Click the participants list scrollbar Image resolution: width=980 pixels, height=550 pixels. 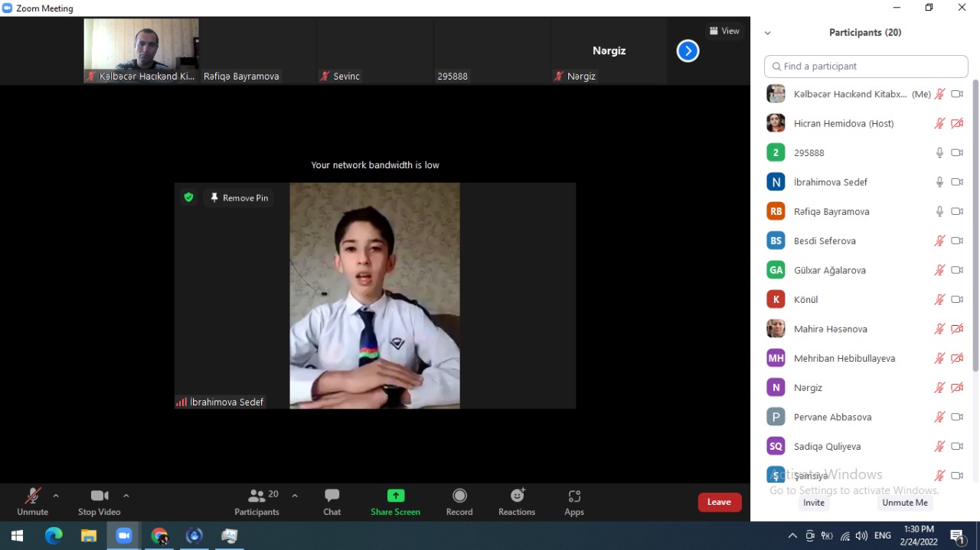[975, 229]
